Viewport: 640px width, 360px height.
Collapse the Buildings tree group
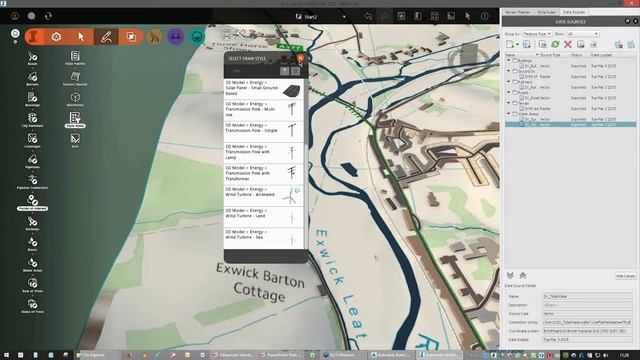[509, 60]
